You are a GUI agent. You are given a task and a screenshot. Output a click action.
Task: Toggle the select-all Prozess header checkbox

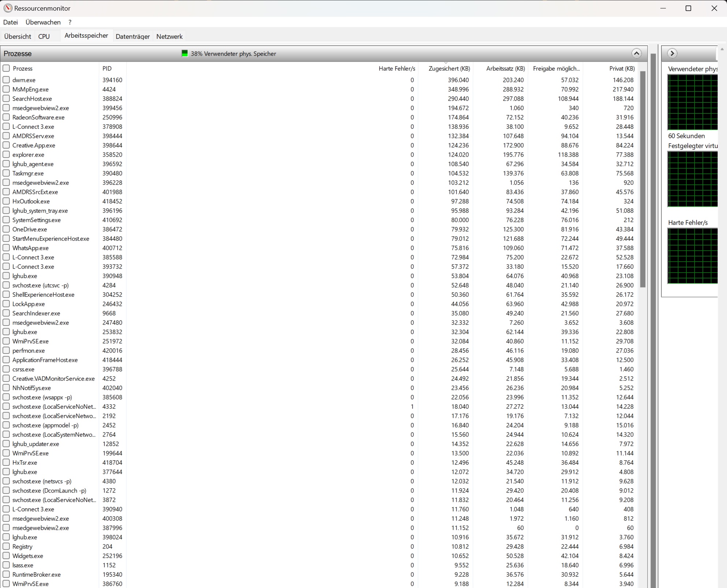tap(6, 68)
